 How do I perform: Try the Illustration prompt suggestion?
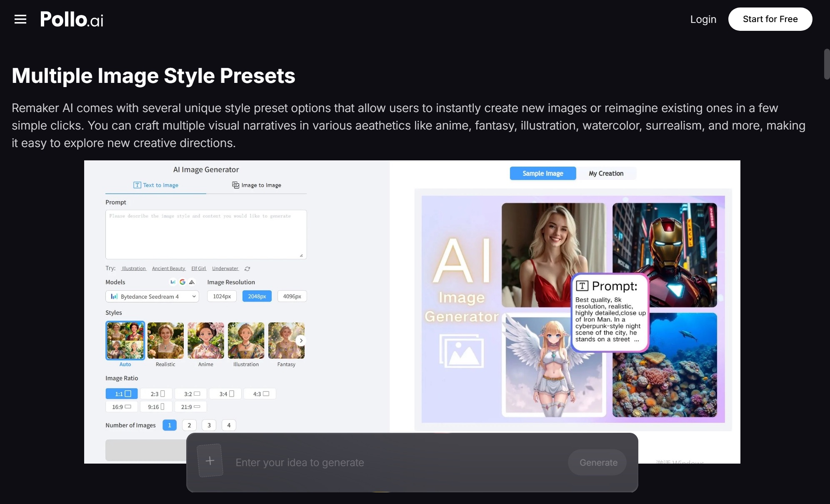coord(134,269)
